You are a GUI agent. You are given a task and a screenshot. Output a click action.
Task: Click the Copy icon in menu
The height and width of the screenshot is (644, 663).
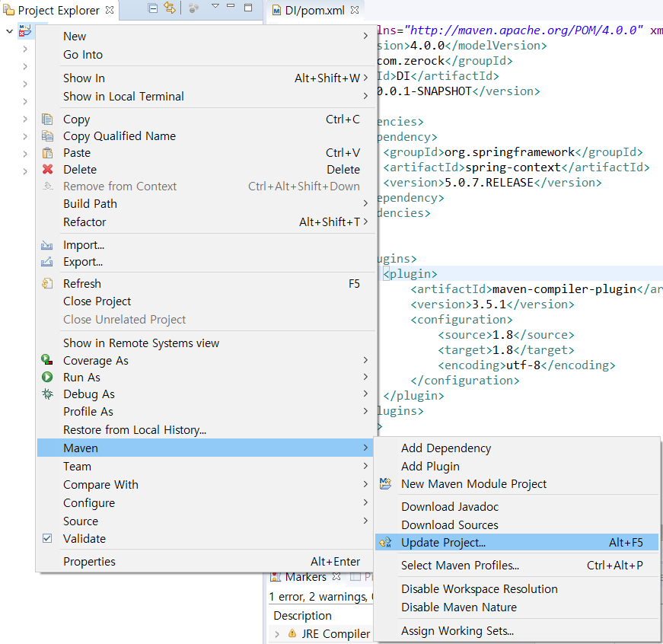pyautogui.click(x=47, y=120)
